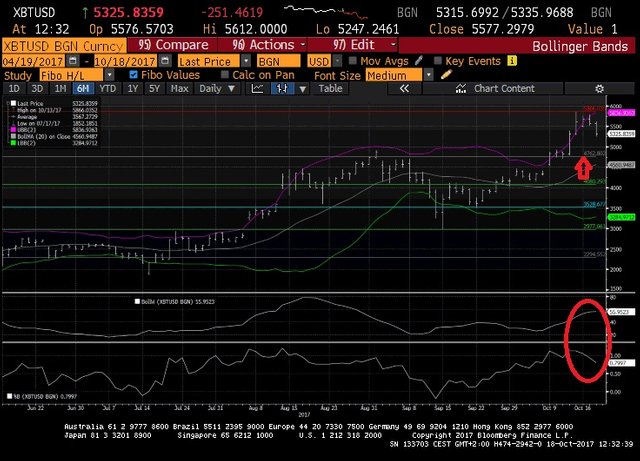Open the Daily periodicity dropdown
Image resolution: width=640 pixels, height=461 pixels.
click(x=217, y=89)
